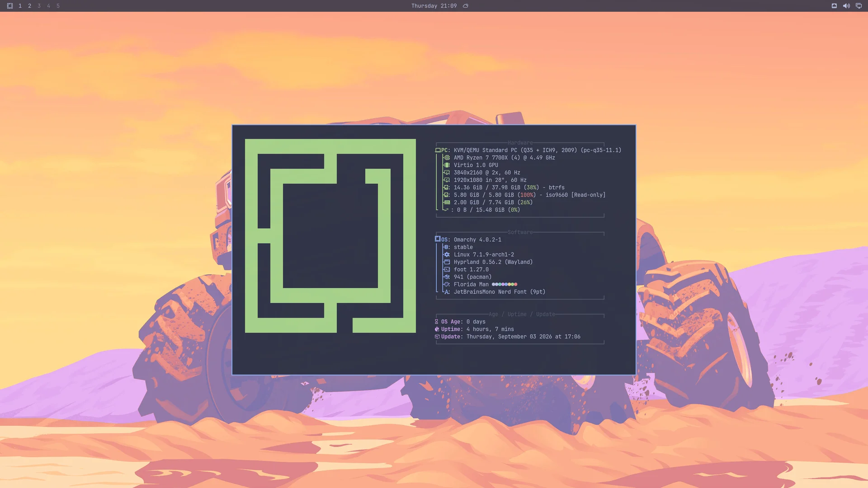Go to workspace 4

pos(48,6)
